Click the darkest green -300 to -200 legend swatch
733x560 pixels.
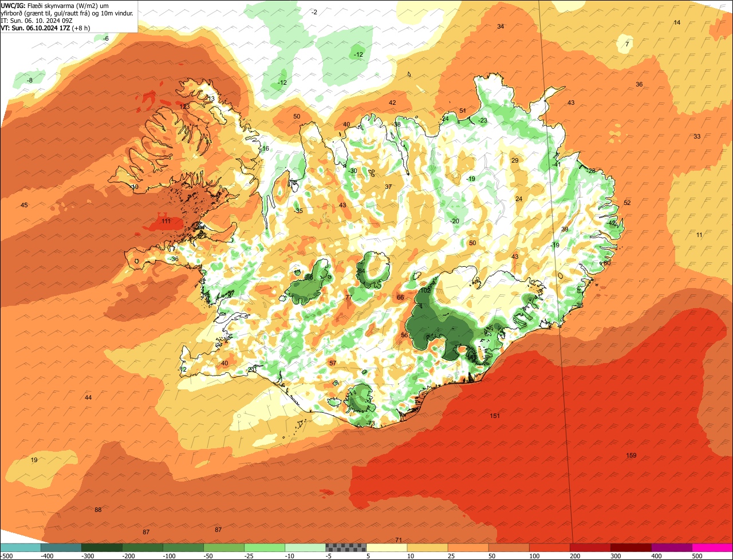[x=102, y=547]
